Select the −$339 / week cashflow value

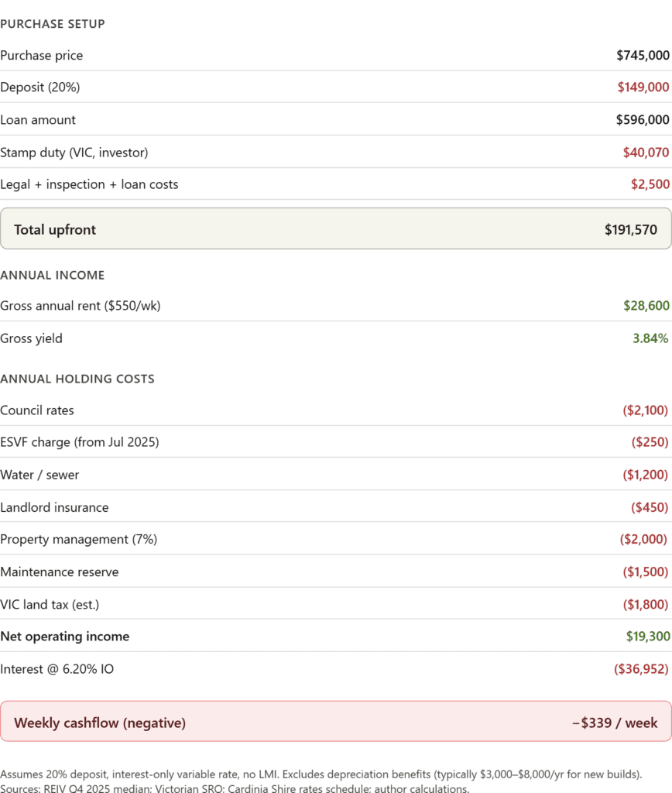(615, 723)
